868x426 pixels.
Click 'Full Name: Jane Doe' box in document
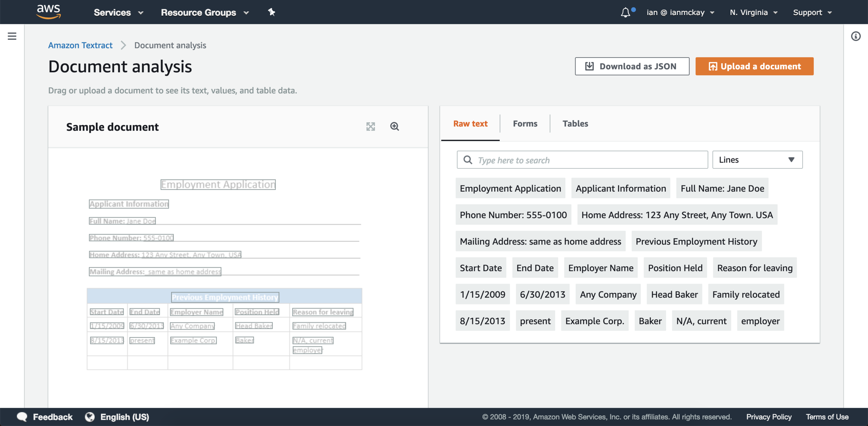pos(122,221)
